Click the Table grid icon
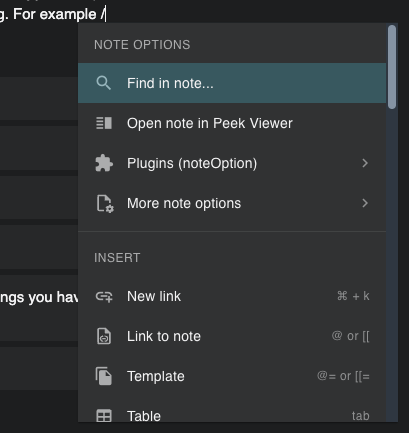This screenshot has height=433, width=409. pyautogui.click(x=104, y=416)
